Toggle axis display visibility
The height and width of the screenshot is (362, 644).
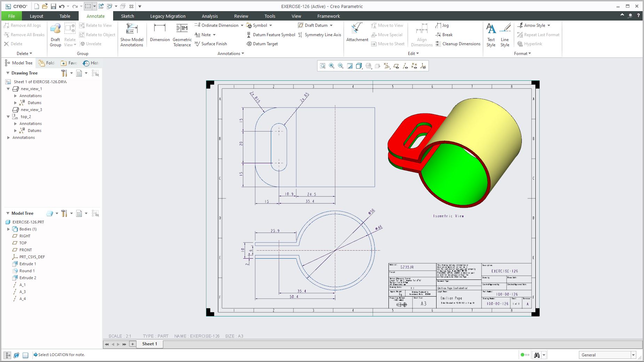[405, 66]
